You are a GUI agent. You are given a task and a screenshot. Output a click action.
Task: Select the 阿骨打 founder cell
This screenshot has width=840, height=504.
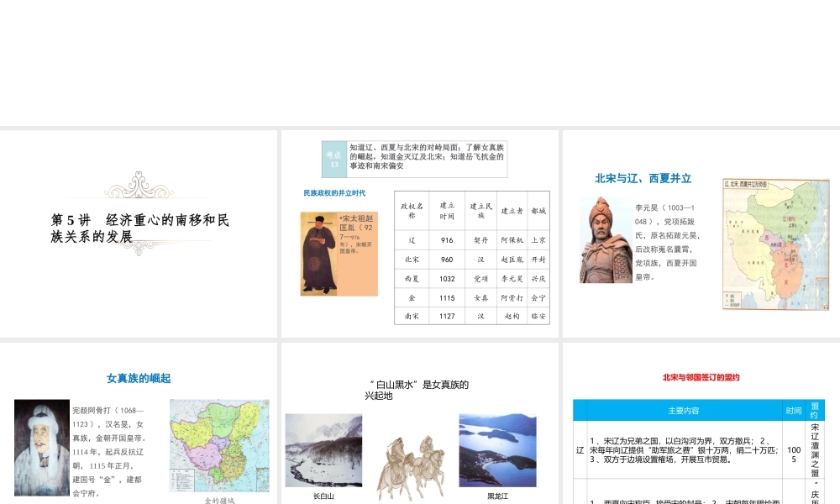[512, 298]
